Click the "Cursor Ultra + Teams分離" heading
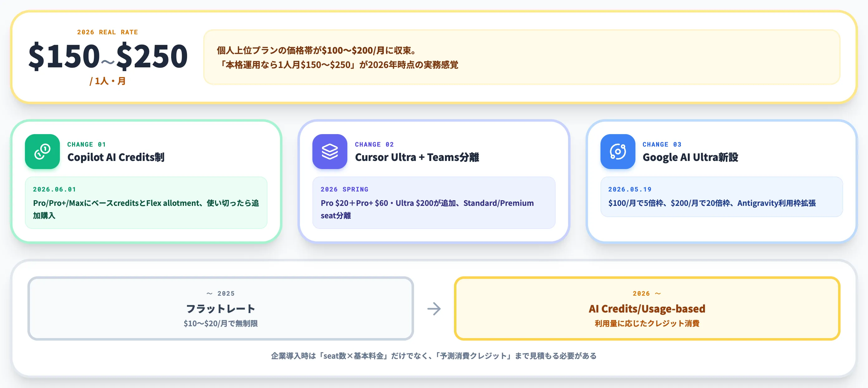 [417, 158]
